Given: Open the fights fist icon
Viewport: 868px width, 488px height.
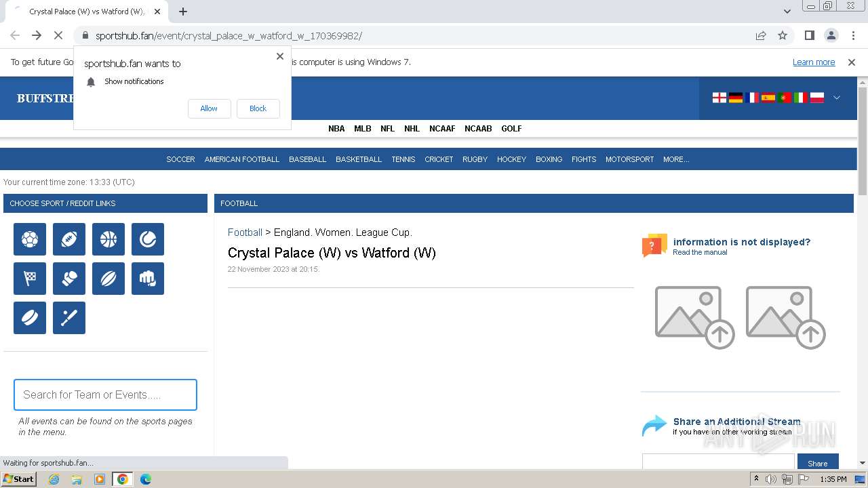Looking at the screenshot, I should point(148,279).
